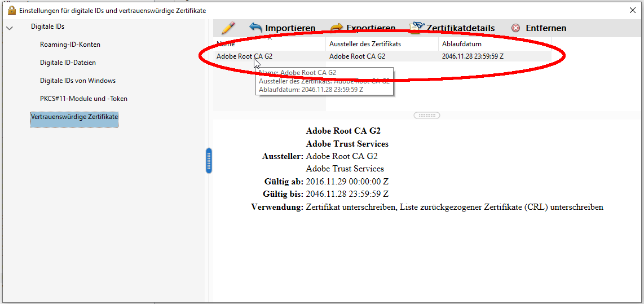Open Roaming-ID-Konten in the sidebar
The image size is (644, 304).
click(70, 45)
